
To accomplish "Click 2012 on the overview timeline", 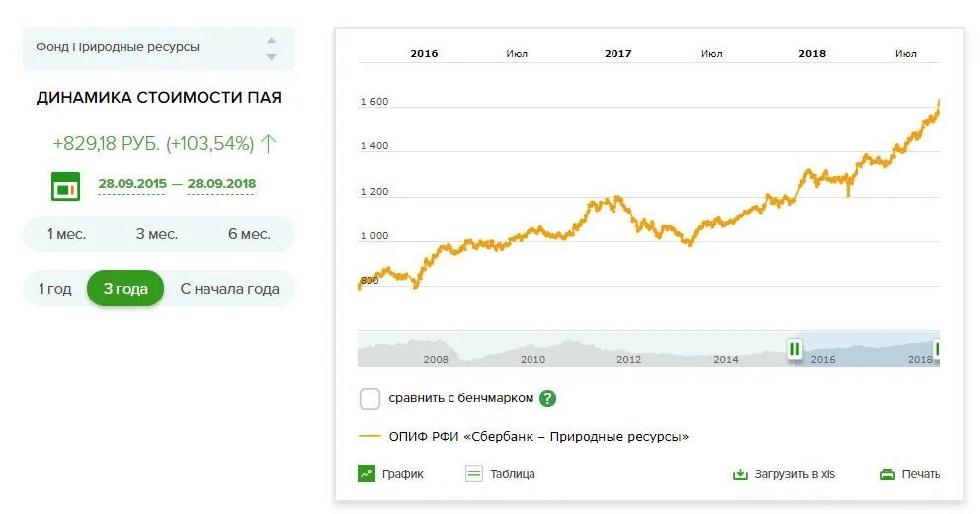I will 628,360.
